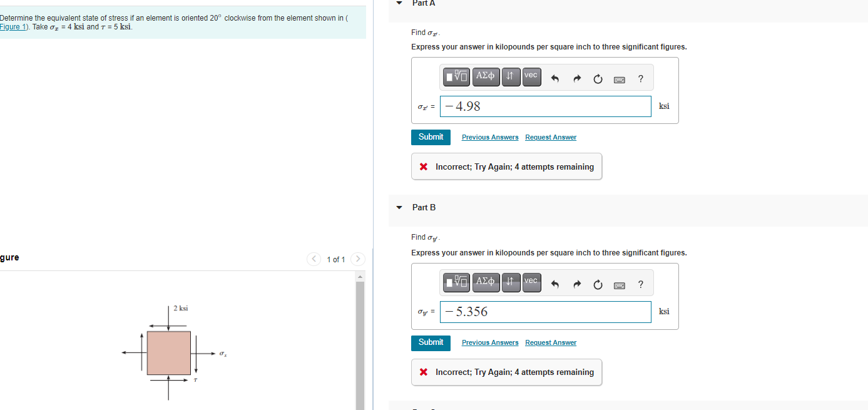Open Previous Answers for Part A
Viewport: 868px width, 410px height.
[x=490, y=137]
